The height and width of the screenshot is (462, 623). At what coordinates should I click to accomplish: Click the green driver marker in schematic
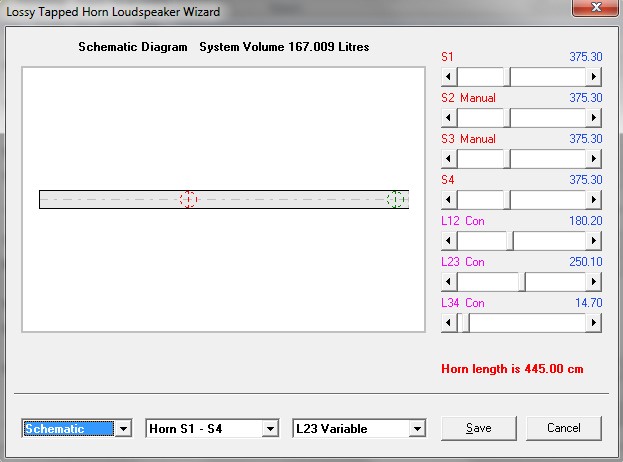[x=395, y=199]
